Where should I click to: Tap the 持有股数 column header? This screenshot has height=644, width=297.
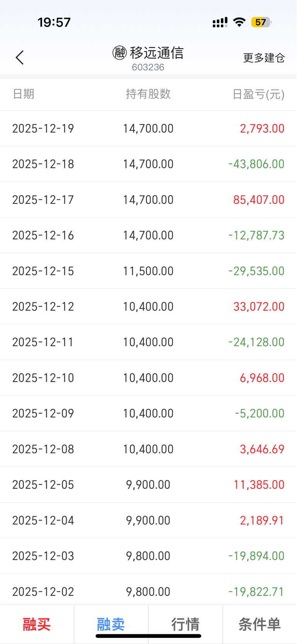tap(148, 94)
